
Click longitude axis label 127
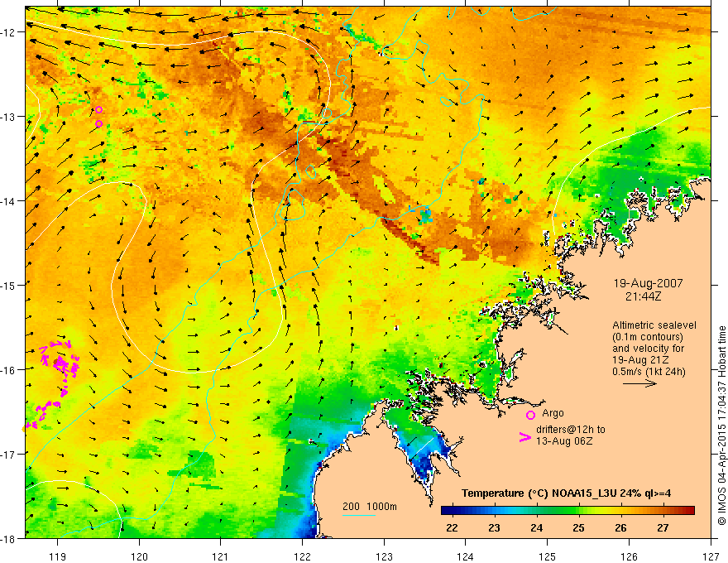(x=711, y=556)
